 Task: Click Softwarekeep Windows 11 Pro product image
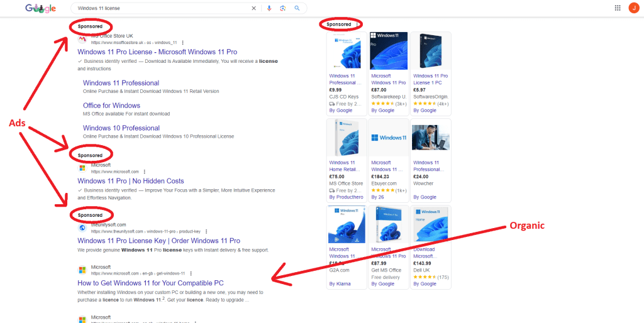pos(389,51)
